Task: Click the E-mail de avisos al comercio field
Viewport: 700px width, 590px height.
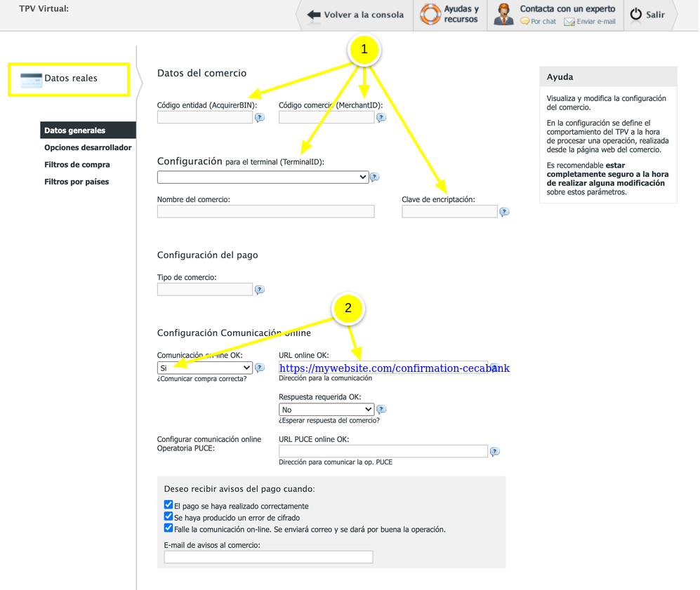Action: [268, 556]
